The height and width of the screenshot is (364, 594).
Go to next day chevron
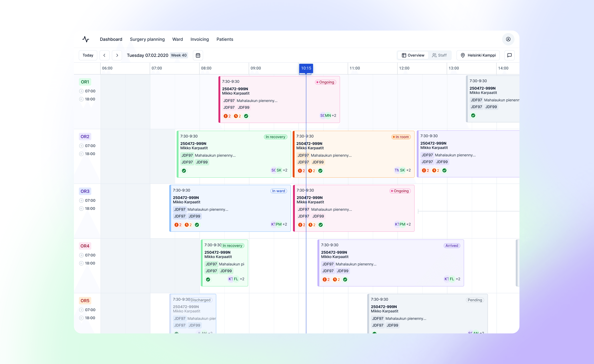[x=117, y=55]
